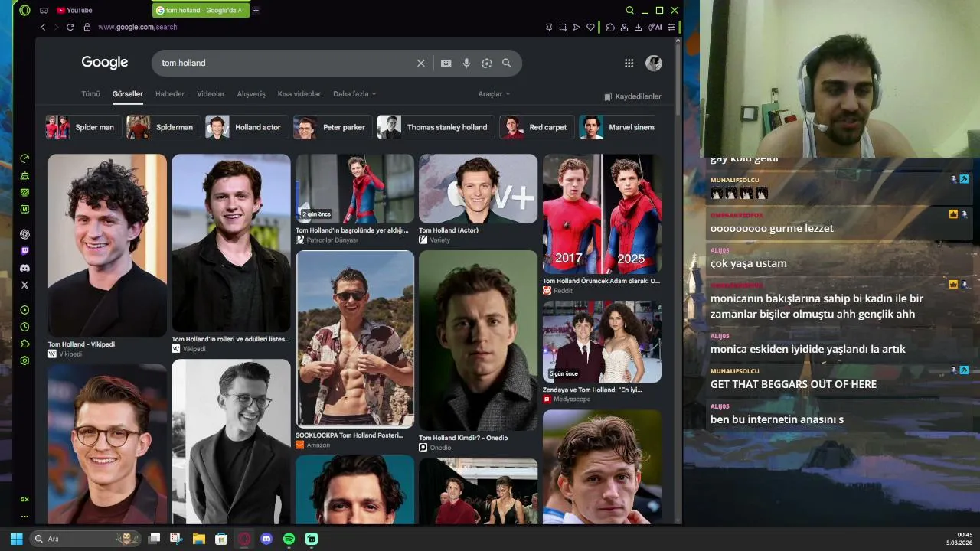Filter images by Spiderman chip

pyautogui.click(x=163, y=127)
